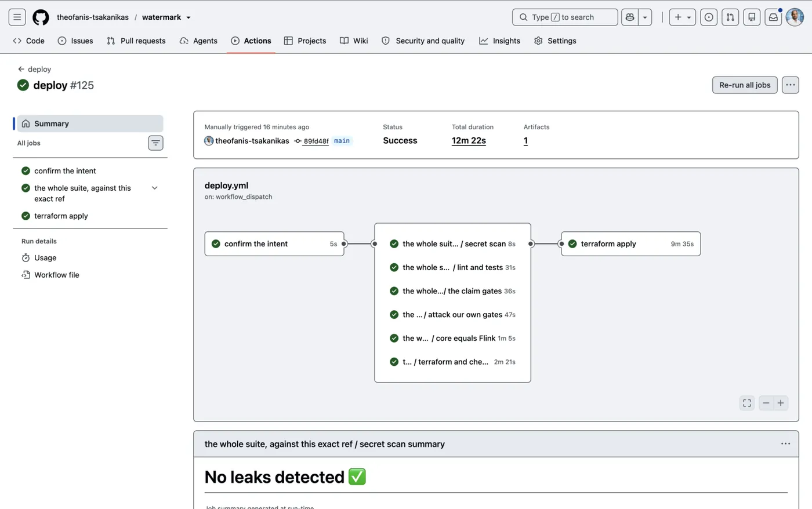The height and width of the screenshot is (509, 812).
Task: Open the run options three-dot menu
Action: [x=791, y=85]
